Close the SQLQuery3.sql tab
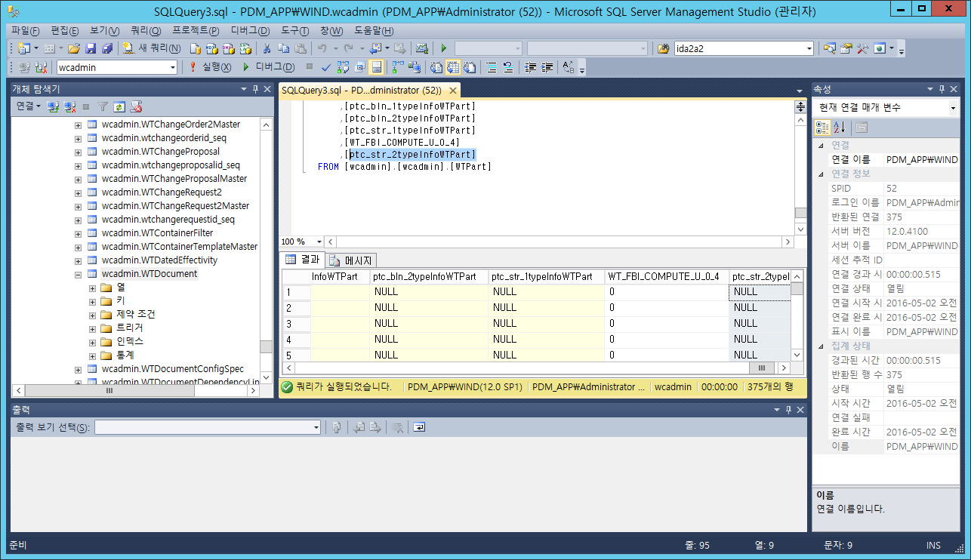 [453, 91]
